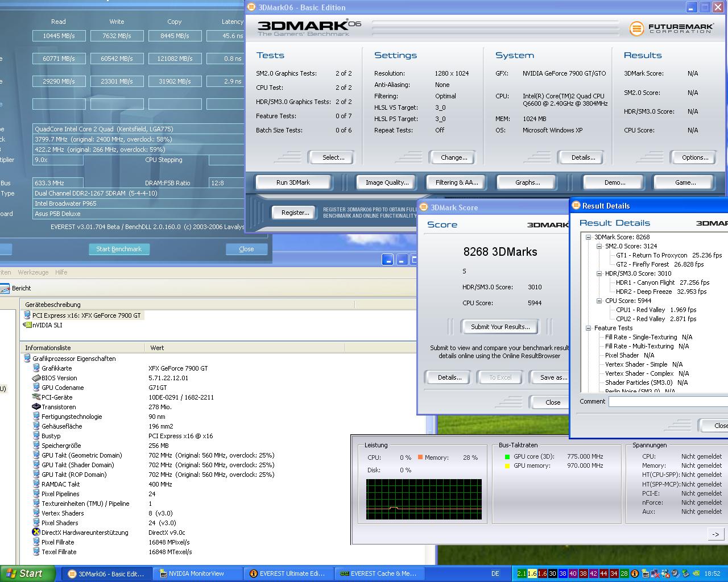Click the RAMDAC Takt row icon
Screen dimensions: 728x582
point(36,484)
